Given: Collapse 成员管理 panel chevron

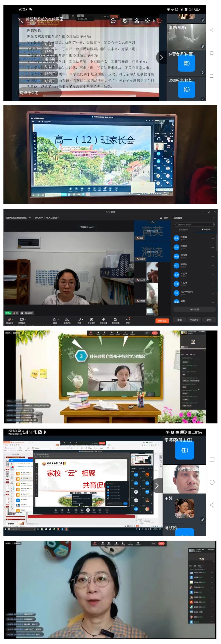Looking at the screenshot, I should [214, 218].
